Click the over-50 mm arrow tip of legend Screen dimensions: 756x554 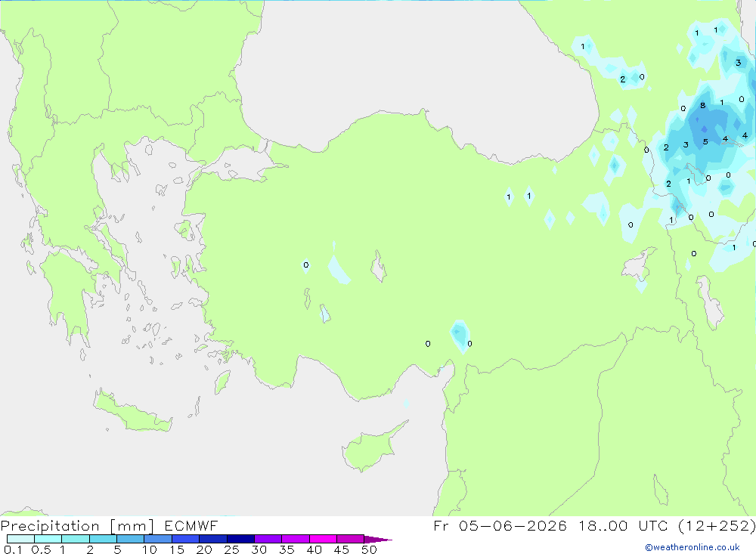[x=377, y=539]
